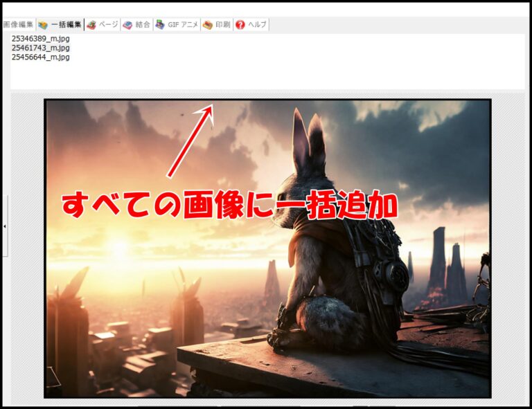This screenshot has width=532, height=409.
Task: Expand the collapsed left side panel arrow
Action: [x=5, y=226]
